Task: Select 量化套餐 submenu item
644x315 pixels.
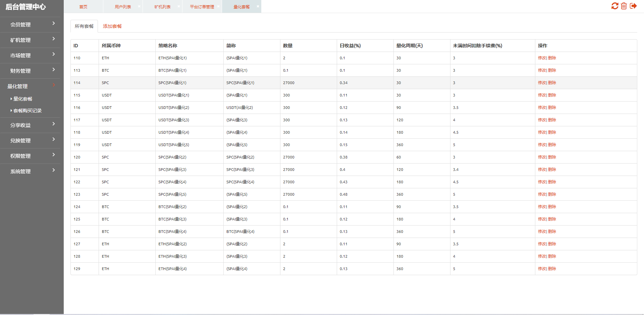Action: pos(23,99)
